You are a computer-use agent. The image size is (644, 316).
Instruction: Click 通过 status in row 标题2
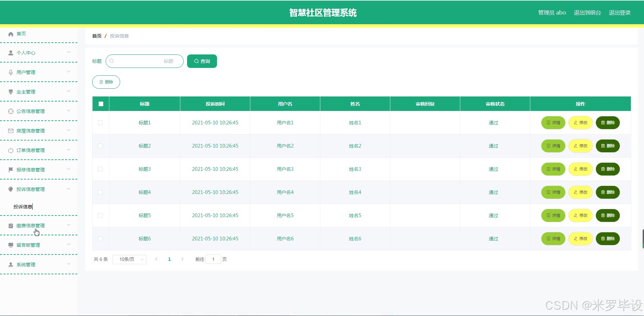pos(493,146)
